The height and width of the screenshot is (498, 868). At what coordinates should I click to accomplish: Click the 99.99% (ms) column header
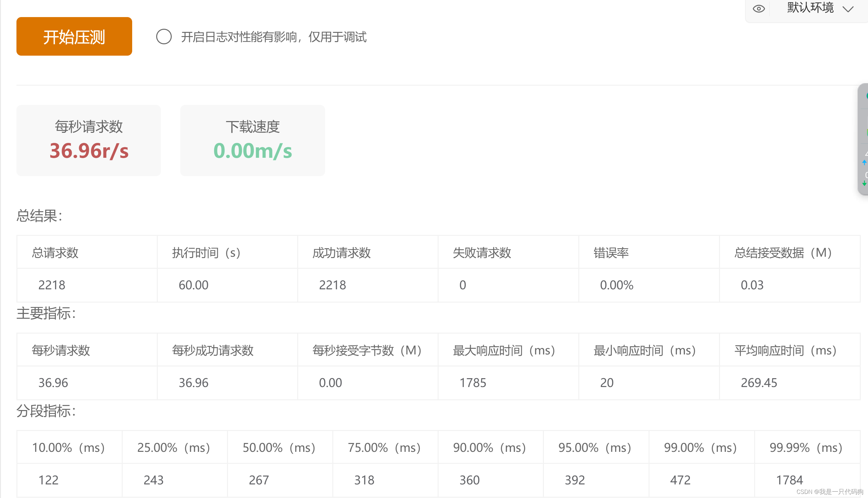tap(805, 447)
